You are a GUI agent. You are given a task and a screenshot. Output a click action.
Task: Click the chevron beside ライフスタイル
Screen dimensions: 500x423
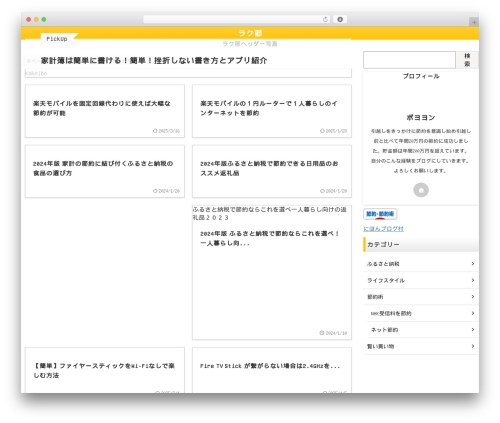click(x=473, y=280)
